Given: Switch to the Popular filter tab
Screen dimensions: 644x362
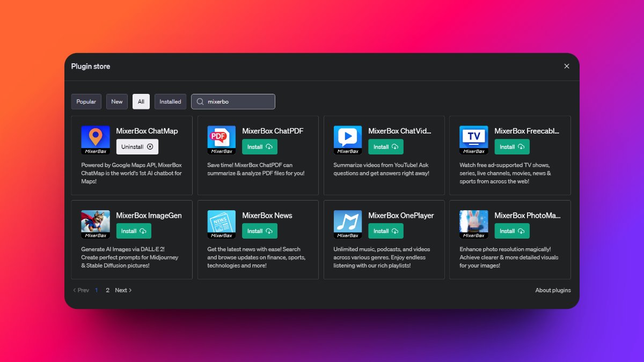Looking at the screenshot, I should (86, 102).
